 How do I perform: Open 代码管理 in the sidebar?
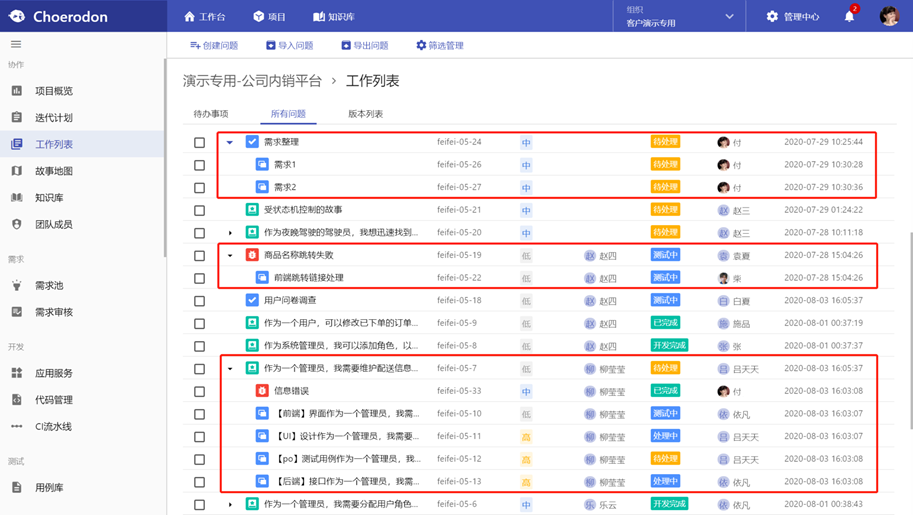pos(53,400)
